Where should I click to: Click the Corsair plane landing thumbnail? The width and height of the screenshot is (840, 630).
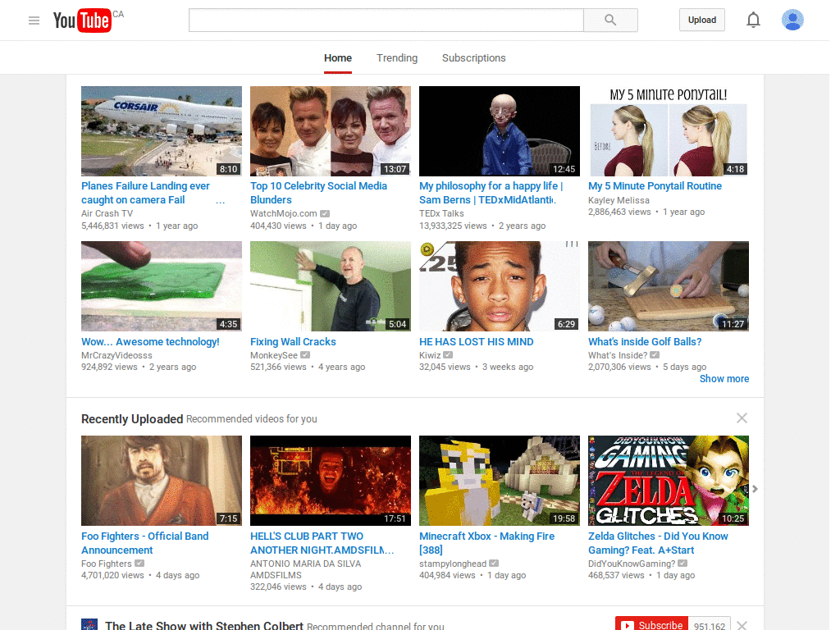point(162,131)
